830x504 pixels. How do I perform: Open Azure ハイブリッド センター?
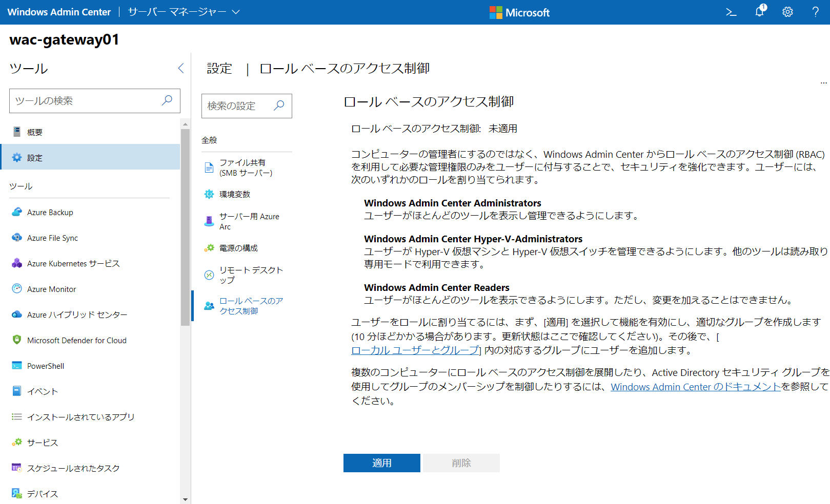77,314
